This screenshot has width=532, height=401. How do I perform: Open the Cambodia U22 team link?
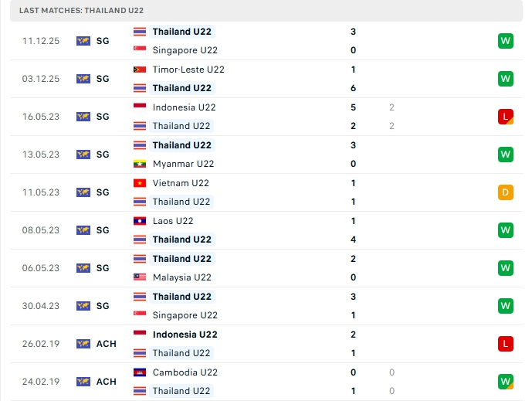tap(185, 372)
